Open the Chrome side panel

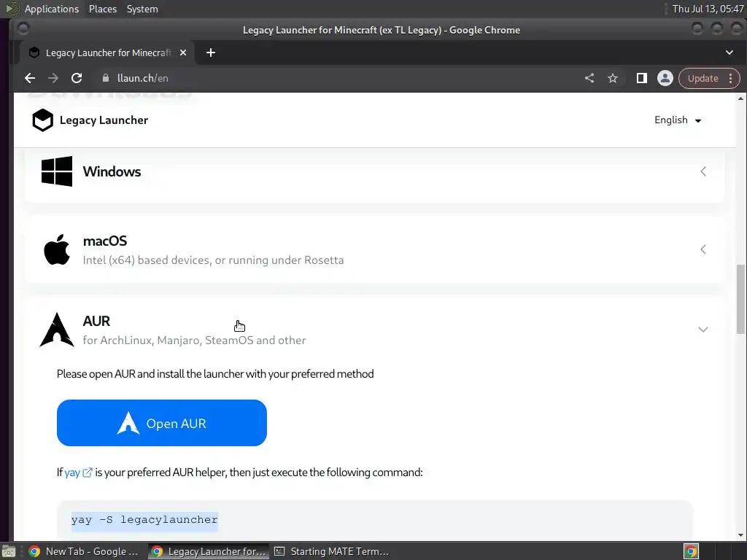(x=642, y=78)
